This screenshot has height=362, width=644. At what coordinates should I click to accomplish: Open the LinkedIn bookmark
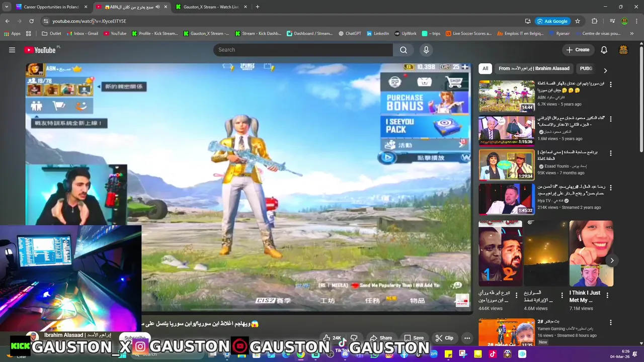pyautogui.click(x=378, y=34)
